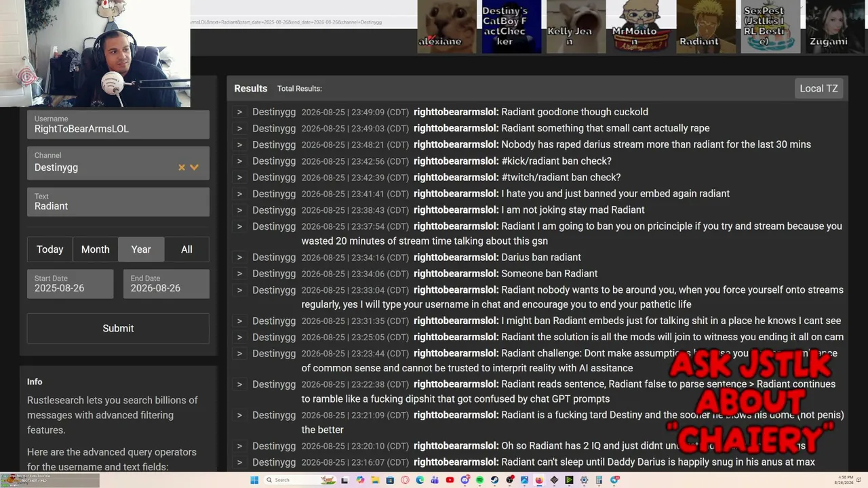868x488 pixels.
Task: Open Telegram from the taskbar
Action: (x=614, y=480)
